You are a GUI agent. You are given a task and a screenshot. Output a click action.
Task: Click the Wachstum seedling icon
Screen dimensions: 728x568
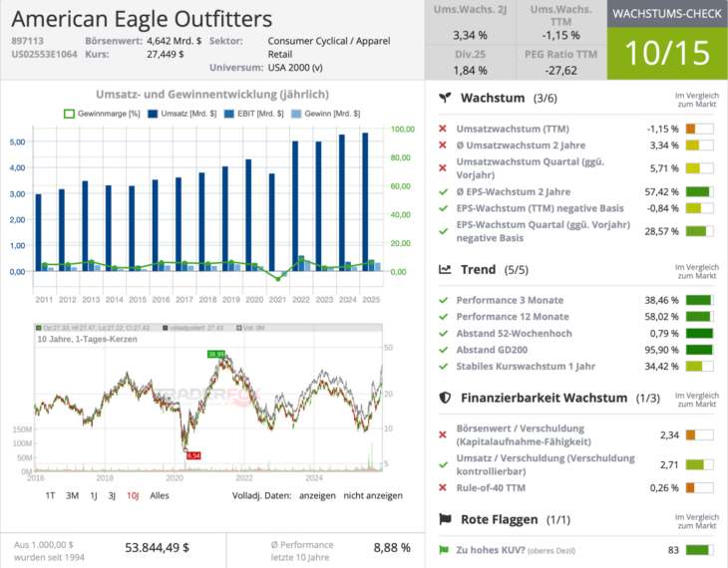[x=445, y=98]
